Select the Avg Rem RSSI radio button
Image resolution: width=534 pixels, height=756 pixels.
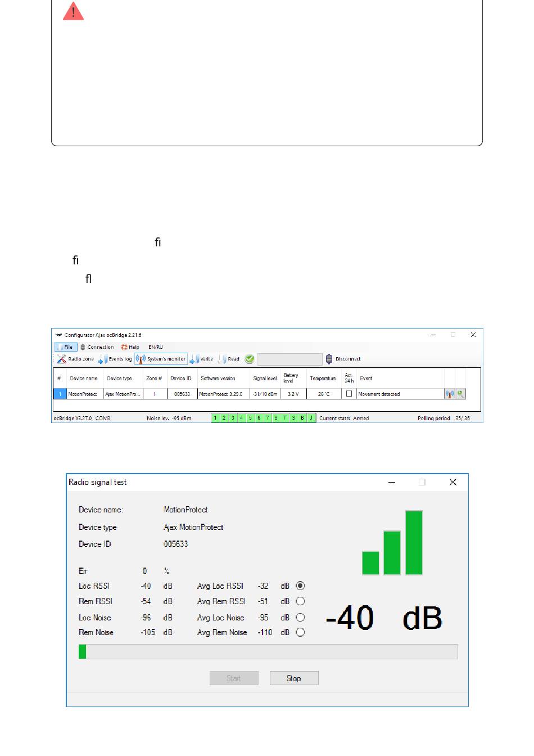pos(300,601)
